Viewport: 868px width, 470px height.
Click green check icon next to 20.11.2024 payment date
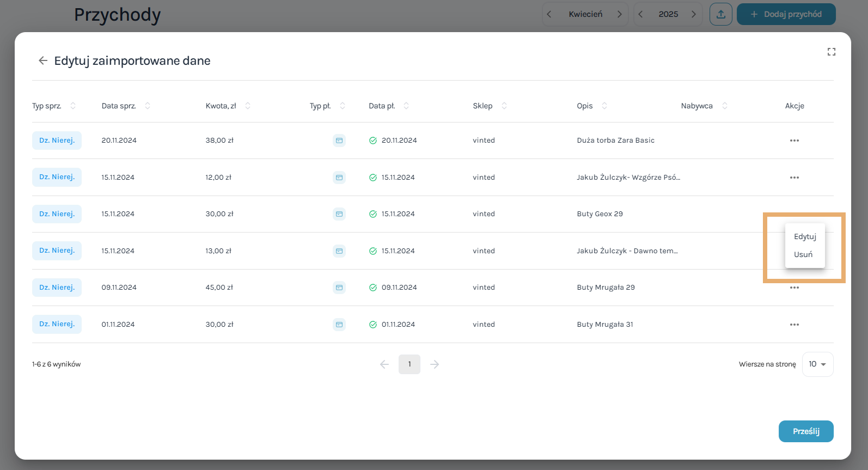click(373, 141)
